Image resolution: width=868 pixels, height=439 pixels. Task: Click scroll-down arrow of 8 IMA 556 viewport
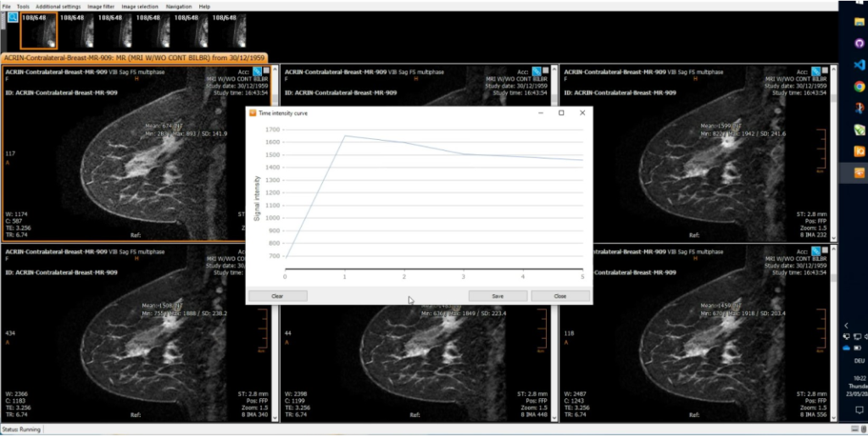point(832,419)
